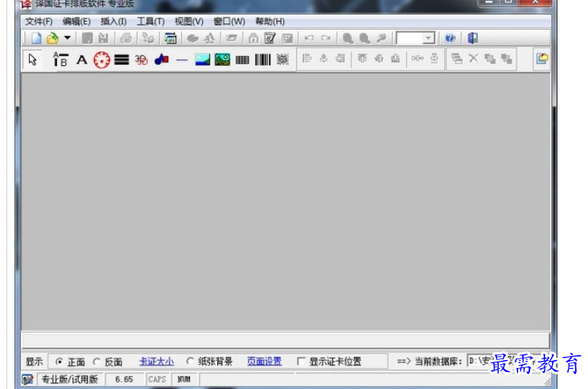Open the 工具(T) menu
Viewport: 588px width, 389px height.
coord(150,22)
